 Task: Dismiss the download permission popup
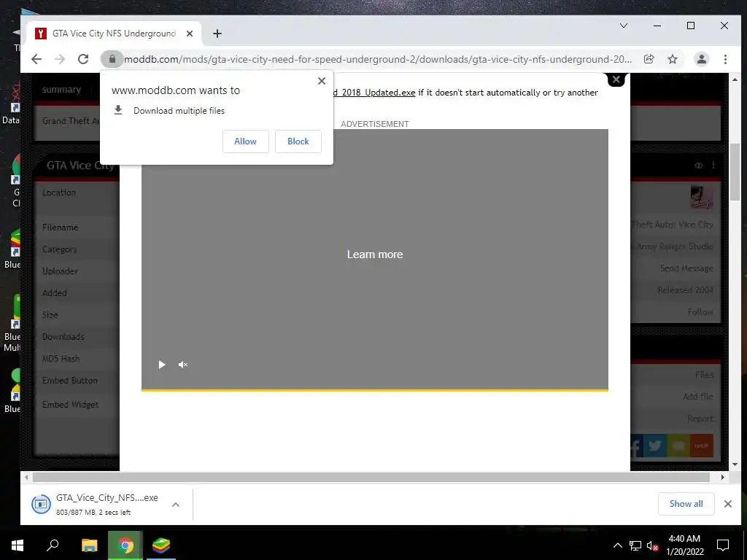(322, 81)
